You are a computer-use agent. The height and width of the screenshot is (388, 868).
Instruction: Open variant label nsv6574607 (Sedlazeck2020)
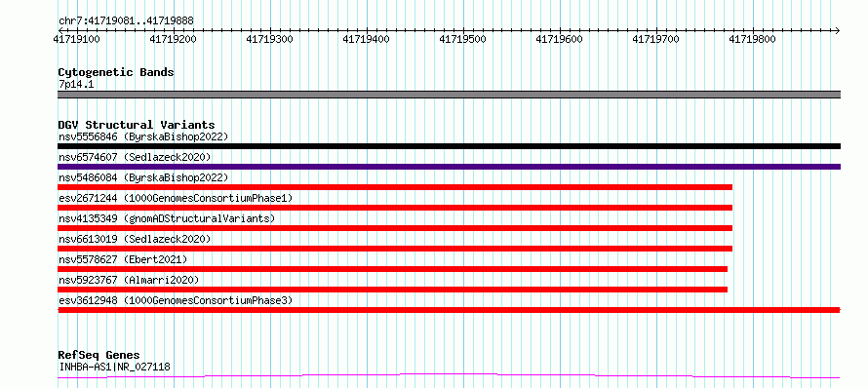click(x=135, y=157)
